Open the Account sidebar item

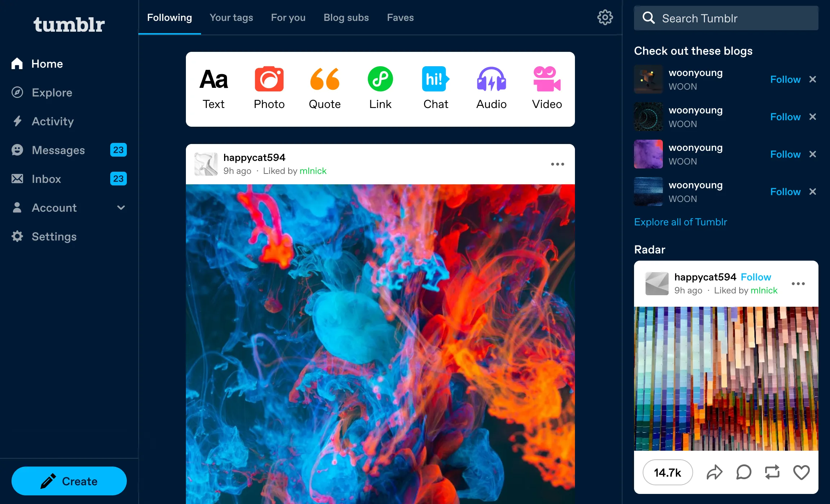[x=69, y=208]
